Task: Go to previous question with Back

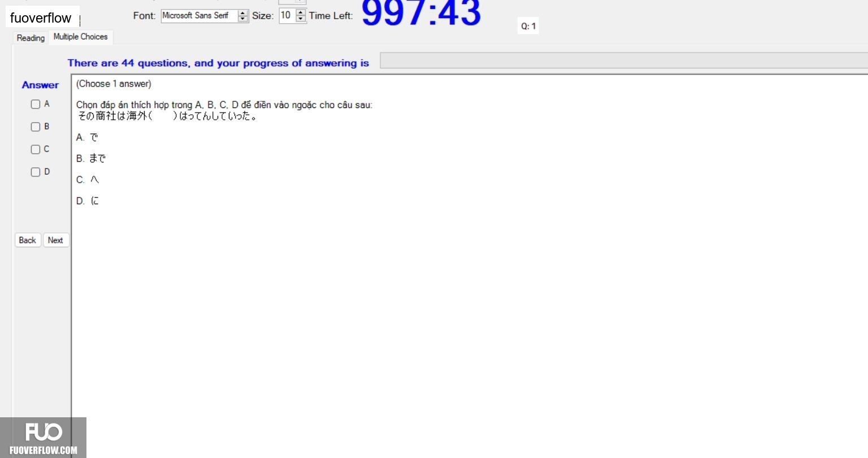Action: (28, 240)
